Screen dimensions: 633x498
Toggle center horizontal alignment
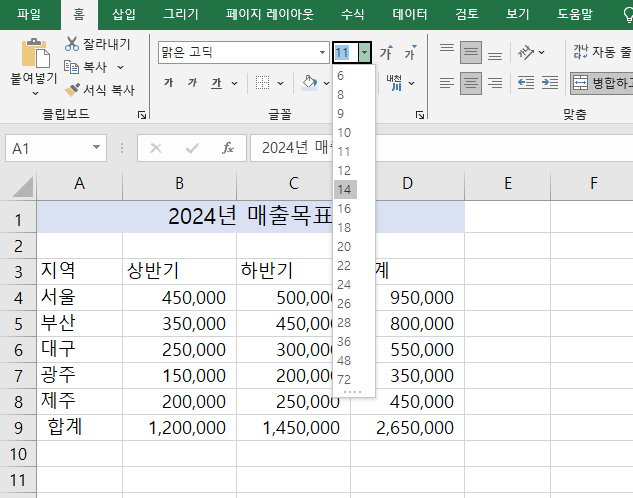(x=471, y=83)
